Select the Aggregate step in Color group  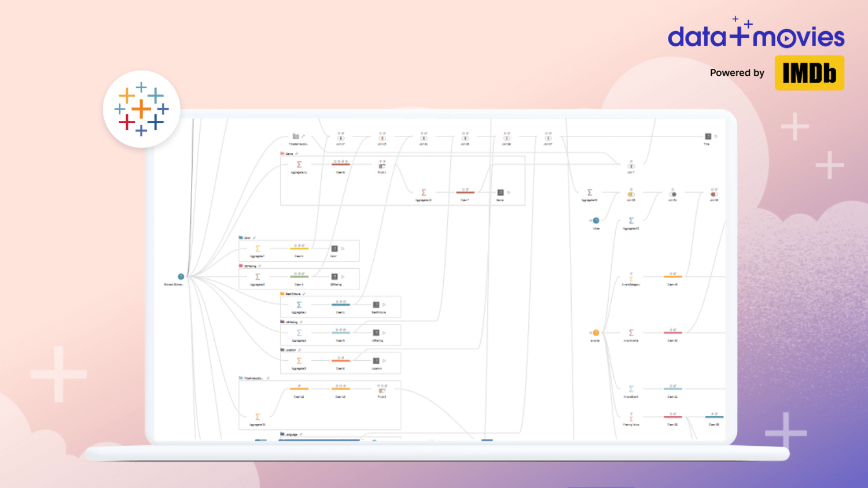click(x=258, y=249)
